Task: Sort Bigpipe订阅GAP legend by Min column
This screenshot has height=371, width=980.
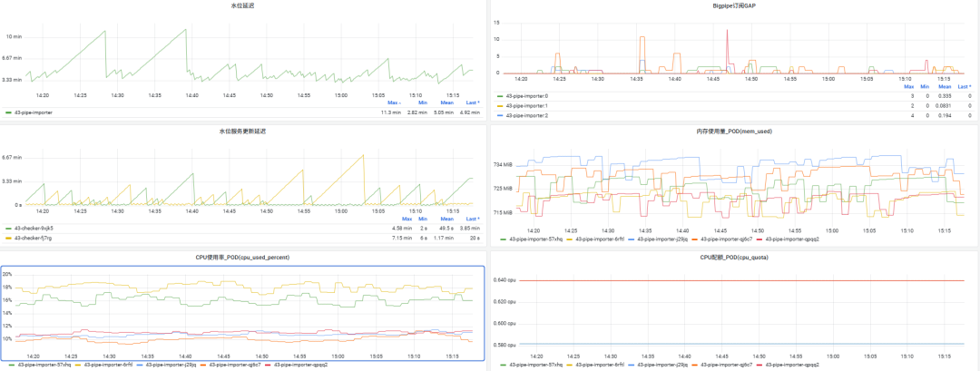Action: tap(923, 87)
